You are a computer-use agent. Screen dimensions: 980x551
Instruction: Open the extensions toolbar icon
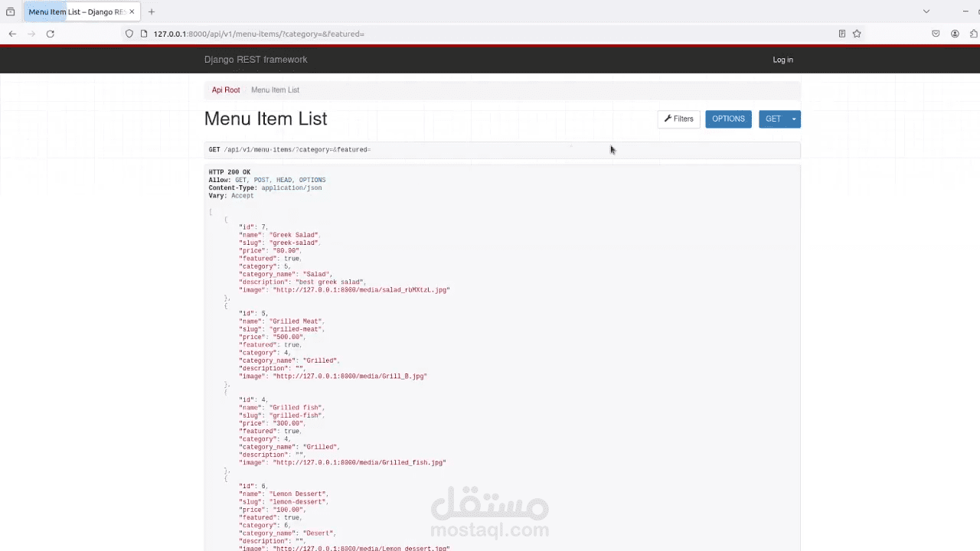pyautogui.click(x=974, y=34)
